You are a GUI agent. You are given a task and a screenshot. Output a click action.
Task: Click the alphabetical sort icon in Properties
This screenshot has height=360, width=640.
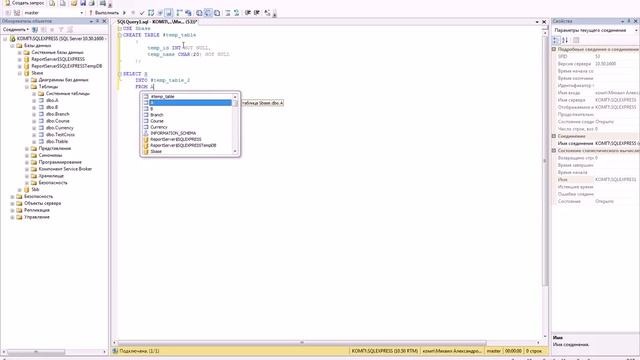(565, 40)
